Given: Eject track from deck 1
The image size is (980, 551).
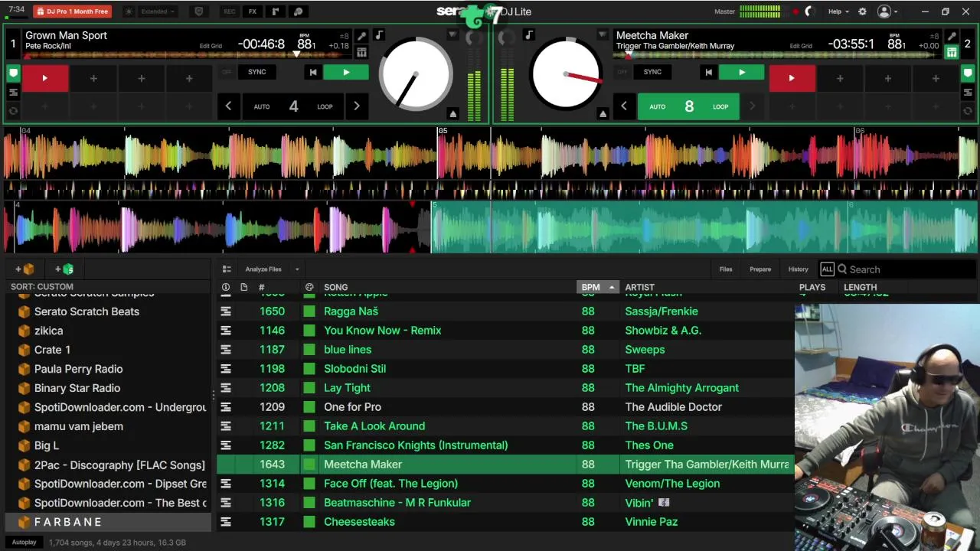Looking at the screenshot, I should pos(452,114).
